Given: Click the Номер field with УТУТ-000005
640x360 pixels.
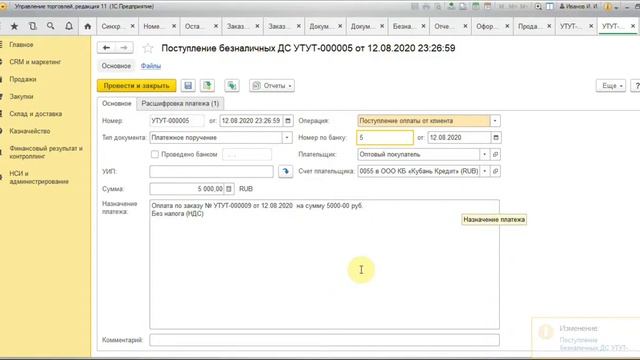Looking at the screenshot, I should click(177, 121).
